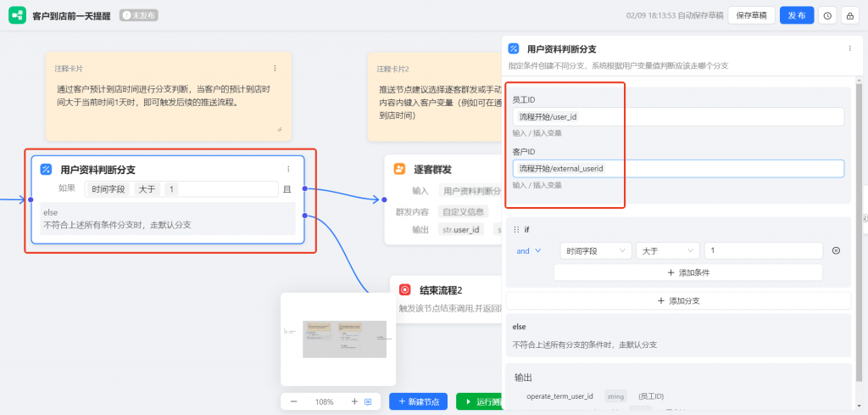Click the if branch drag handle
The image size is (868, 415).
click(516, 229)
